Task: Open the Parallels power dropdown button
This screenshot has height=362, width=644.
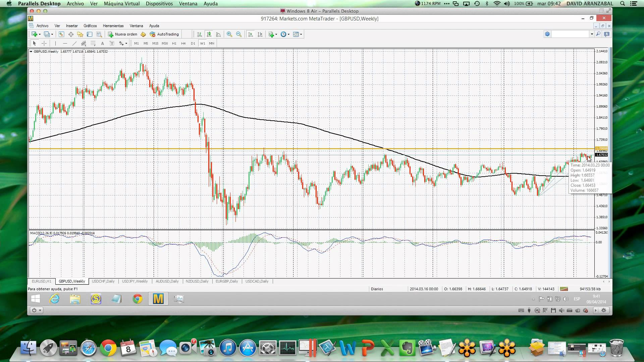Action: (36, 310)
